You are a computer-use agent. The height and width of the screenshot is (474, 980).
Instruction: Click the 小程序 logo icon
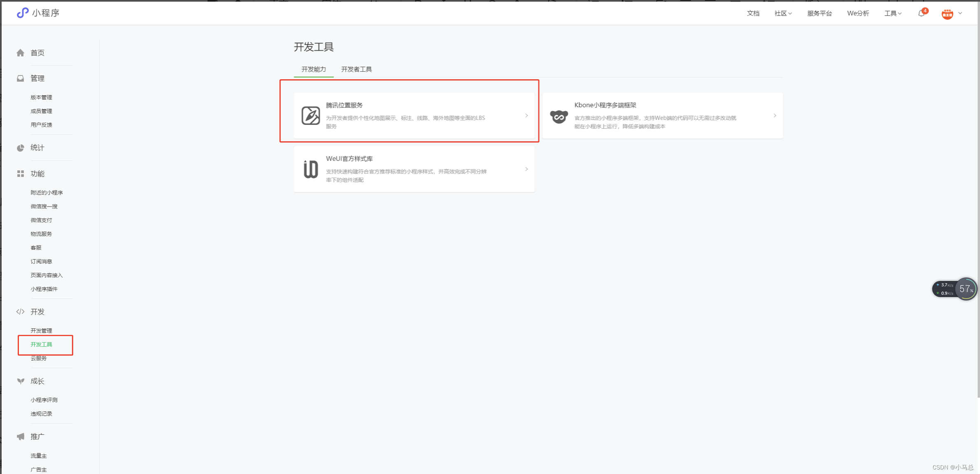pos(22,13)
